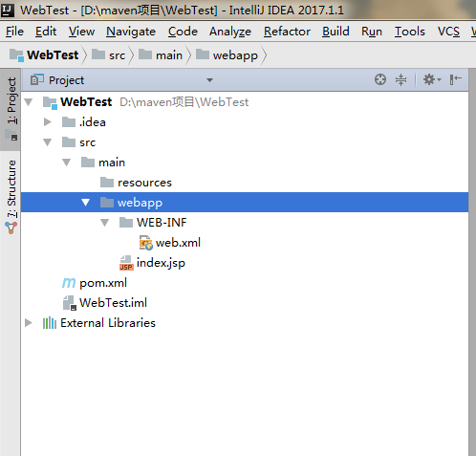Select the pom.xml file name
This screenshot has width=476, height=456.
point(103,283)
